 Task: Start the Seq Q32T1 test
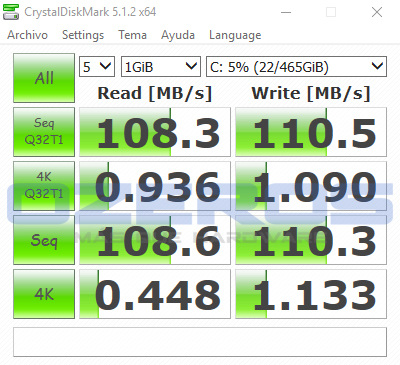[x=44, y=132]
